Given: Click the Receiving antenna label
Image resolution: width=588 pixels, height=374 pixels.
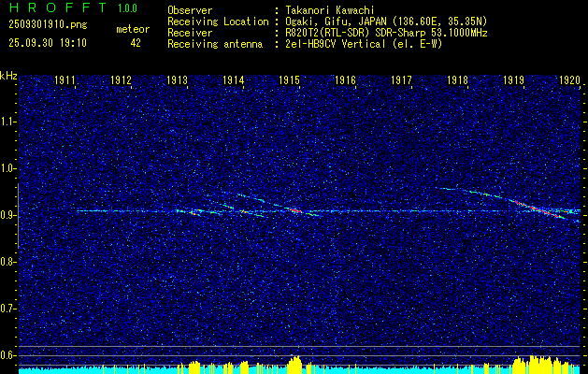Looking at the screenshot, I should 215,44.
